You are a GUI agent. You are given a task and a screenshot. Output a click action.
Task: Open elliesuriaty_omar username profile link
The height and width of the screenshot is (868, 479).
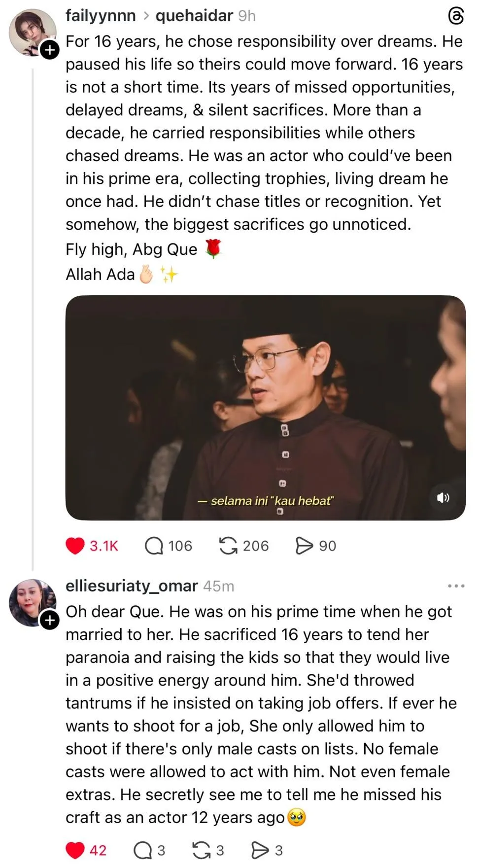[x=132, y=586]
